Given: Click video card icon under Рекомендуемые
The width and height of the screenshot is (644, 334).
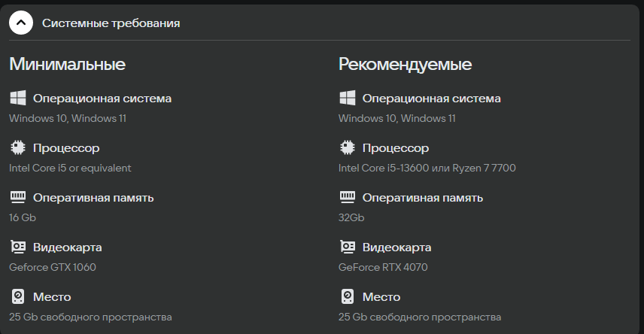Looking at the screenshot, I should (x=347, y=247).
